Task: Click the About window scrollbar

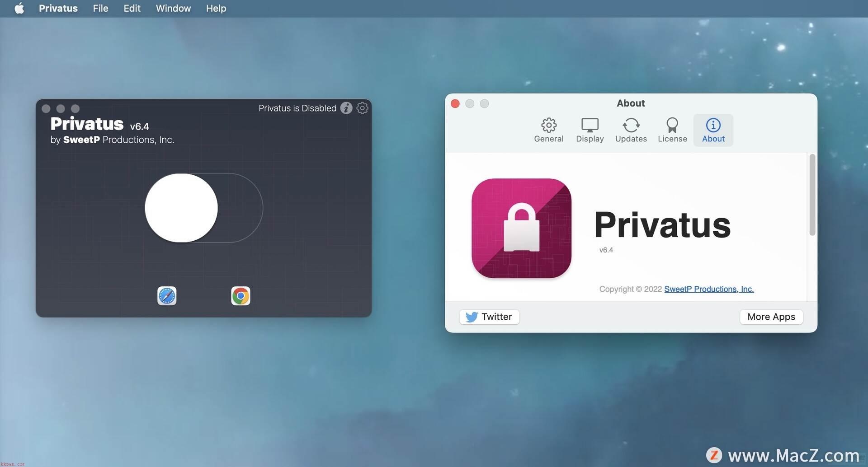Action: click(812, 195)
